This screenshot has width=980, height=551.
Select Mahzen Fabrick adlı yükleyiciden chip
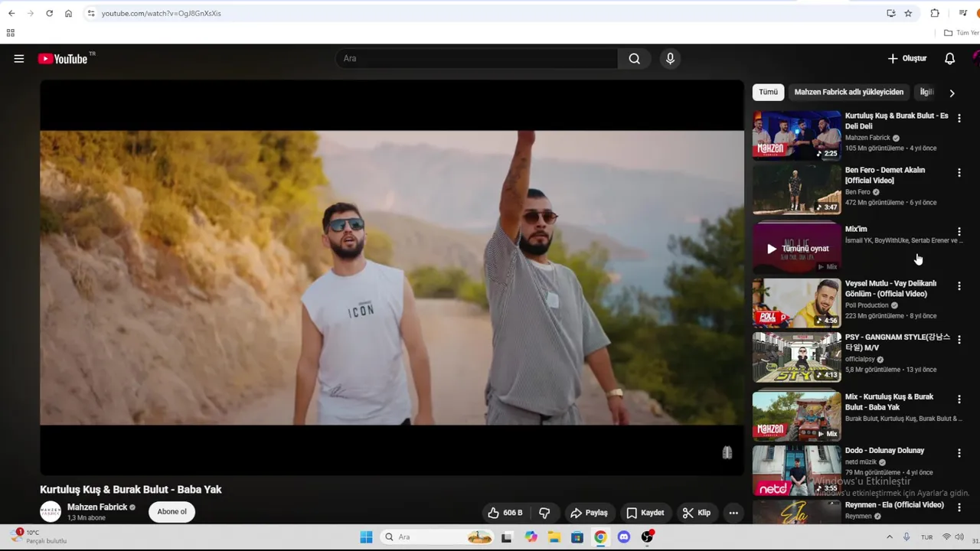tap(848, 92)
